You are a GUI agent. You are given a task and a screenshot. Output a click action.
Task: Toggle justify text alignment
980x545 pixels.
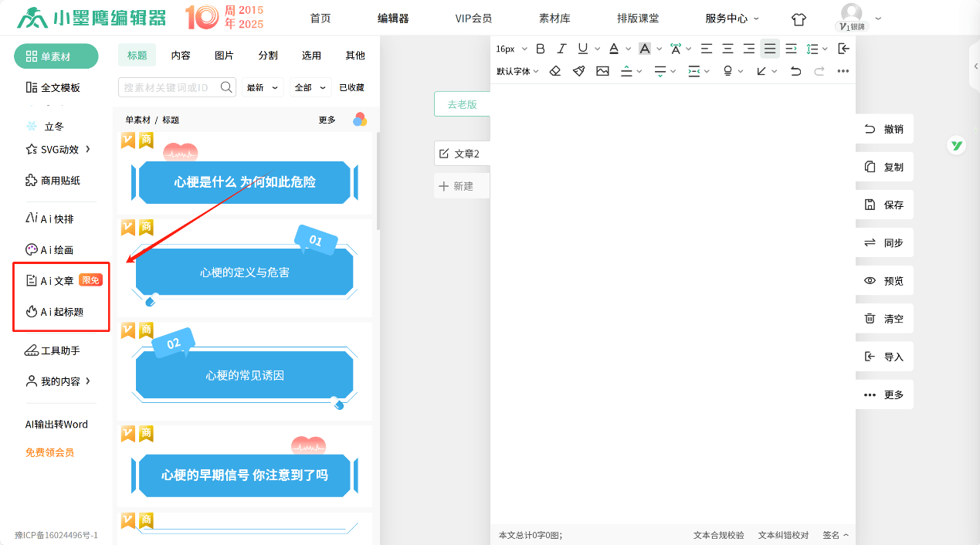point(770,49)
